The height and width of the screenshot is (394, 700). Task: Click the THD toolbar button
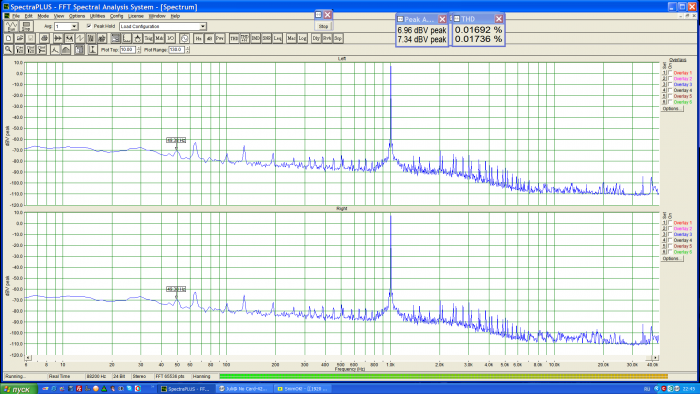(x=234, y=38)
